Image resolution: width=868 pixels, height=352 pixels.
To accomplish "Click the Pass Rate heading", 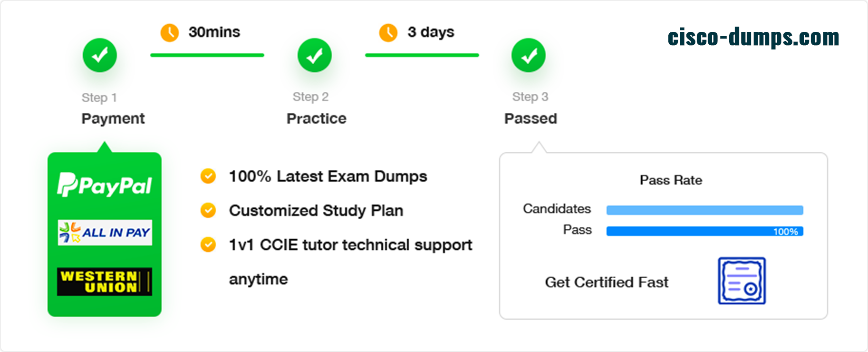I will click(671, 180).
